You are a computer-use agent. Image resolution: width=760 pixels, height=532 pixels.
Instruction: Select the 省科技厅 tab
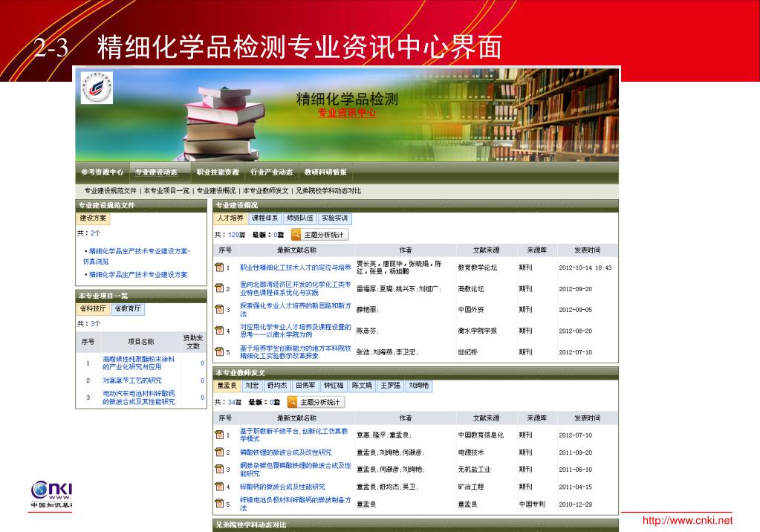(93, 309)
